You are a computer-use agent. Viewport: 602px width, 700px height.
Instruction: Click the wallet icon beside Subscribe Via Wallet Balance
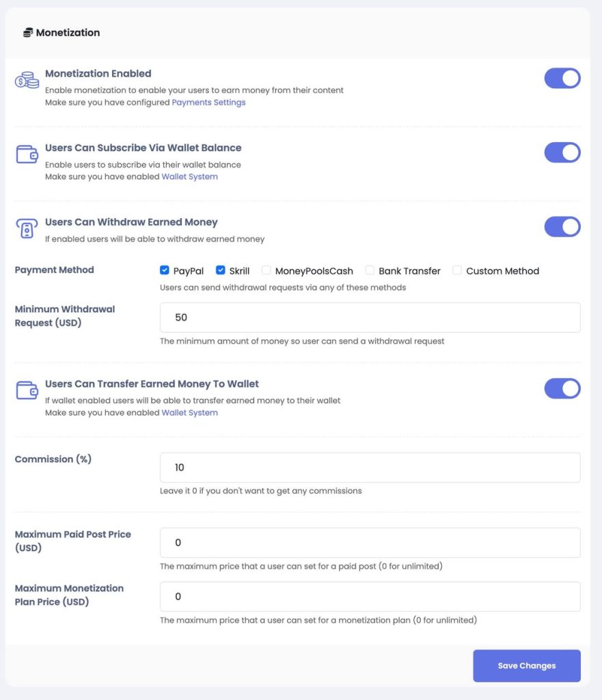[27, 154]
